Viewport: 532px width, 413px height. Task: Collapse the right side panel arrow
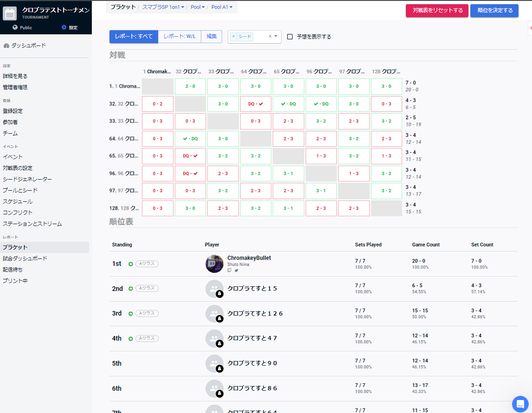point(530,28)
